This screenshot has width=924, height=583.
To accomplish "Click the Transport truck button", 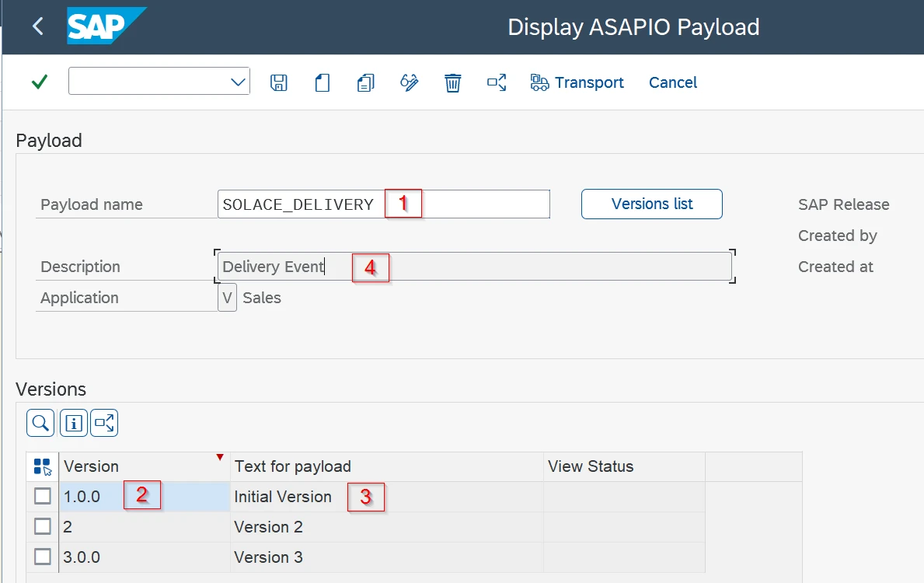I will [577, 82].
